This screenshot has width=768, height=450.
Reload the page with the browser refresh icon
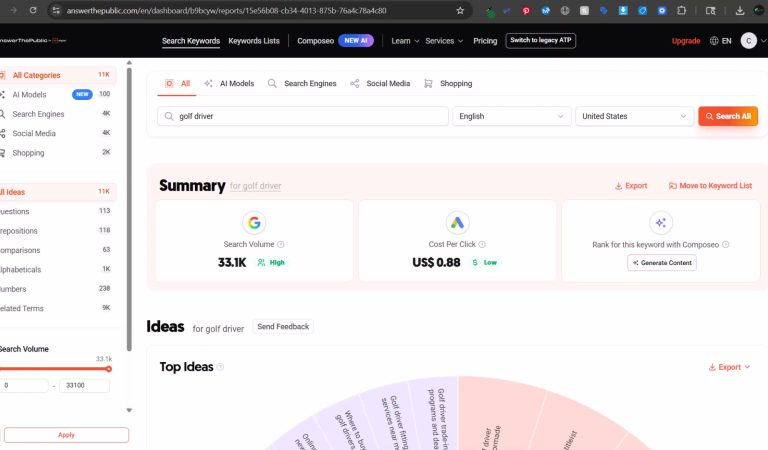[33, 10]
